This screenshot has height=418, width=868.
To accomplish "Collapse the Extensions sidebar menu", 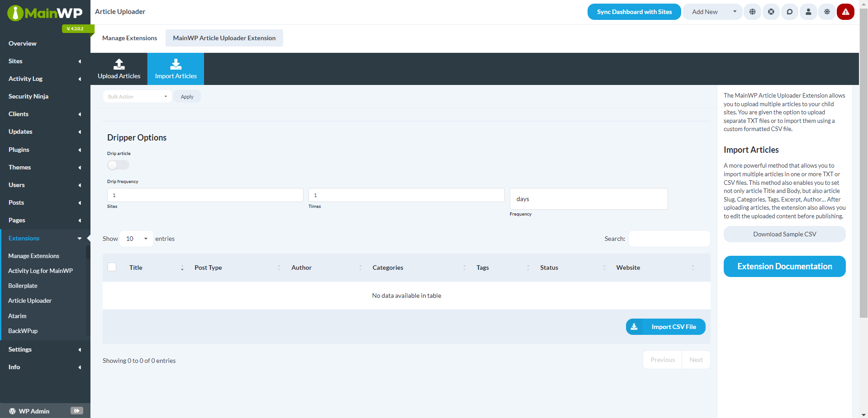I will [45, 238].
